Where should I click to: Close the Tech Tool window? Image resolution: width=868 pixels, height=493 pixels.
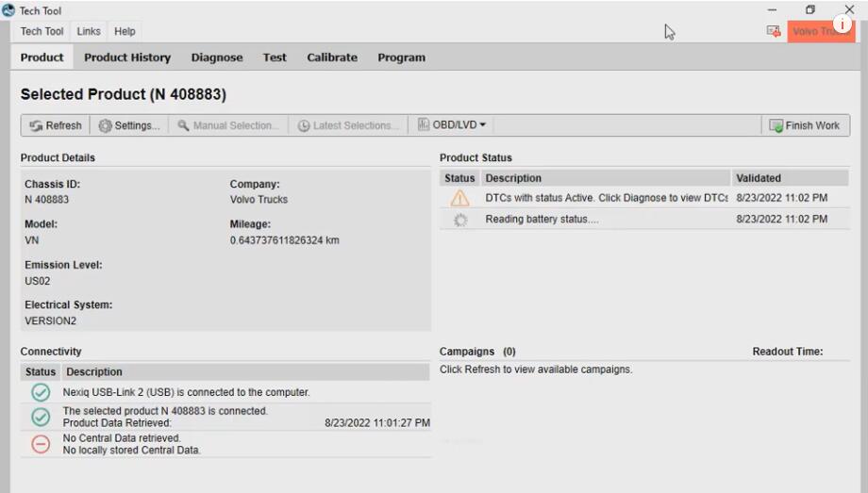point(849,9)
